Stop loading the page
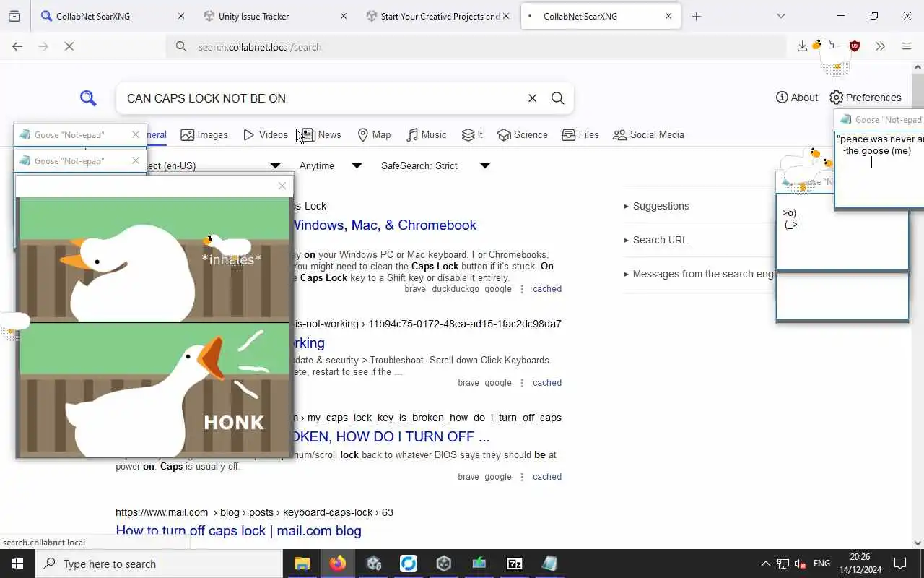Screen dimensions: 924x578 pyautogui.click(x=69, y=46)
